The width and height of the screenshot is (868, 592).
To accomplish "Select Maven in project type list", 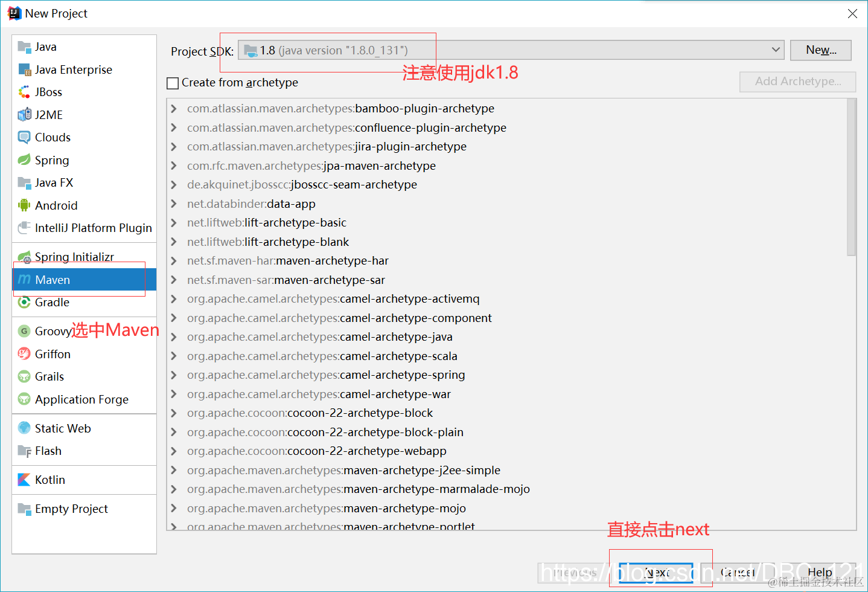I will pos(84,280).
